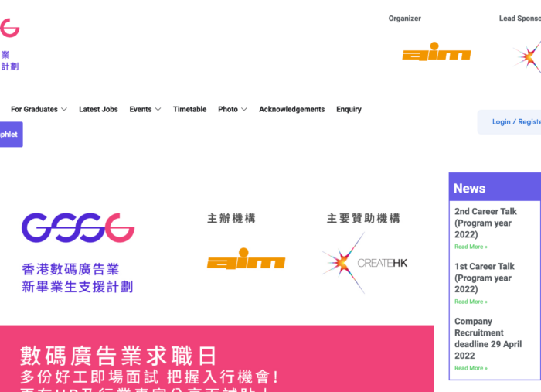Click the CreateHK starburst logo in header

pos(527,57)
